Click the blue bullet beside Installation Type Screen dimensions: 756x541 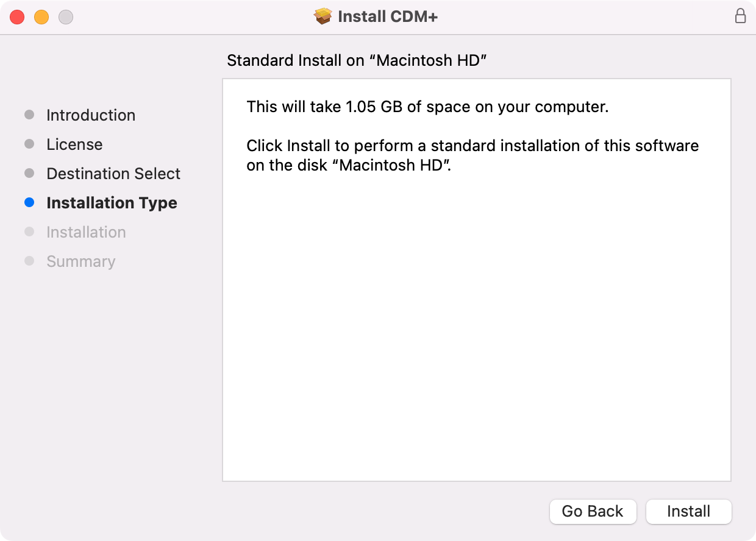29,203
